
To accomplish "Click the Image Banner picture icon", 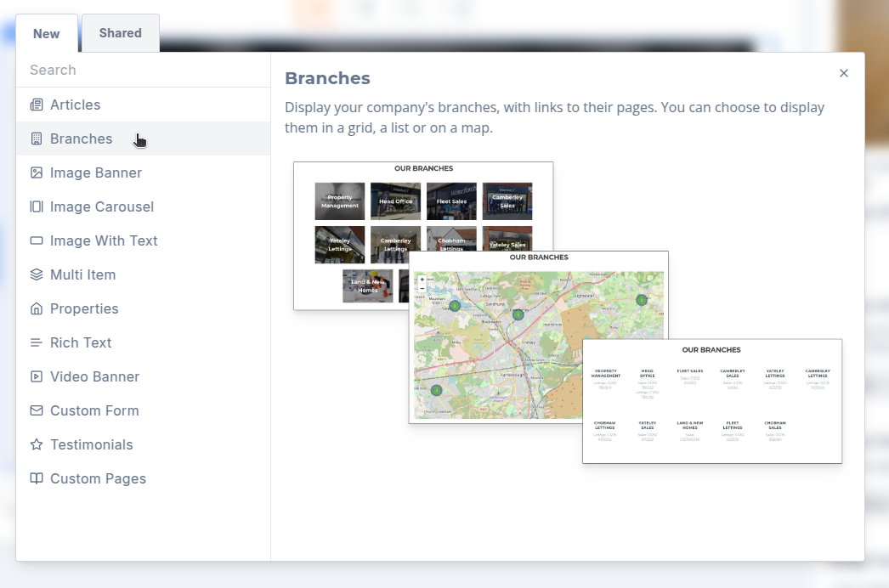I will 37,173.
